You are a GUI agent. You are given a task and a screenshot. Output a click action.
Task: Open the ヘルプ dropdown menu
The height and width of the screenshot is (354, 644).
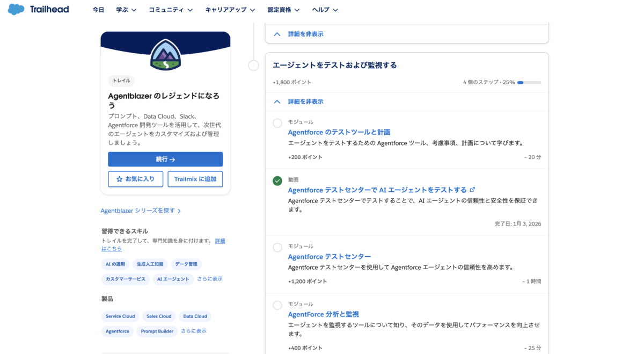tap(325, 10)
